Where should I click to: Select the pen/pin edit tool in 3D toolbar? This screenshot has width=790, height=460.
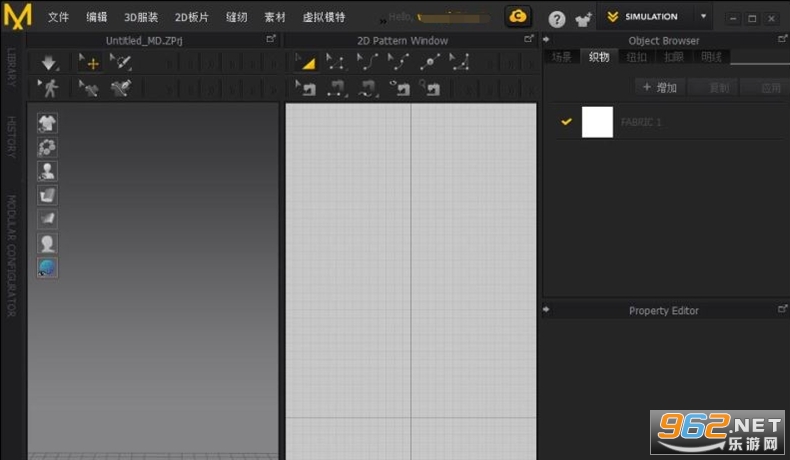[x=121, y=62]
